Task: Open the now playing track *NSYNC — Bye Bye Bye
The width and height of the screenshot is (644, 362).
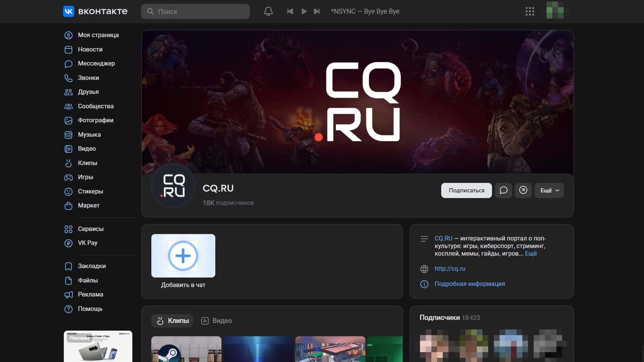Action: (x=365, y=11)
